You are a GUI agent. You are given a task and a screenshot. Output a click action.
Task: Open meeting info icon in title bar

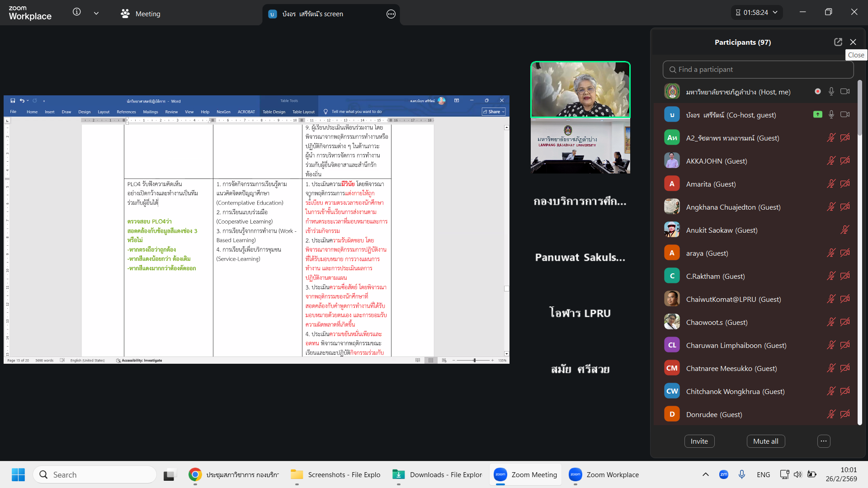coord(77,12)
